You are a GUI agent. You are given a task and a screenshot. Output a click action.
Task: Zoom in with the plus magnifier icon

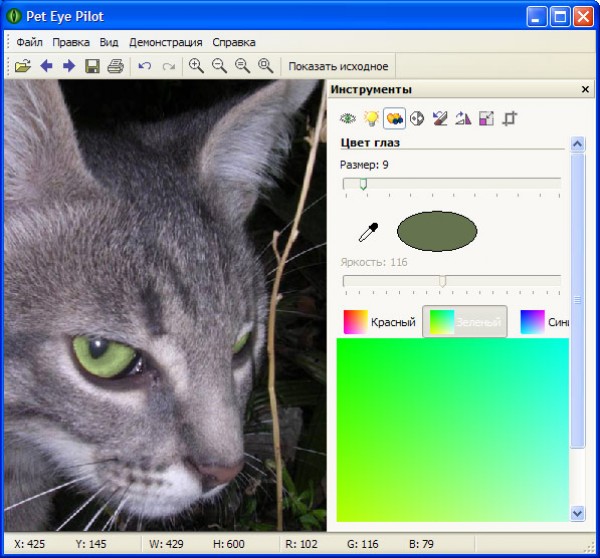pos(196,66)
